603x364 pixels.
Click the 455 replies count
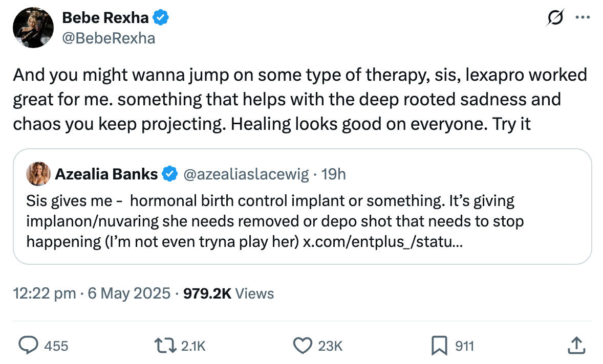point(56,346)
